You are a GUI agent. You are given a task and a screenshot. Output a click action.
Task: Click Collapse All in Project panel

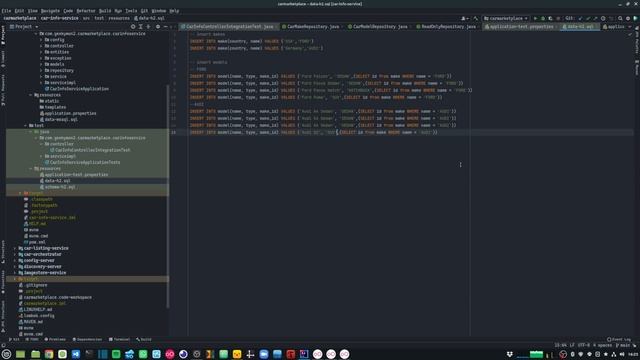coord(149,27)
